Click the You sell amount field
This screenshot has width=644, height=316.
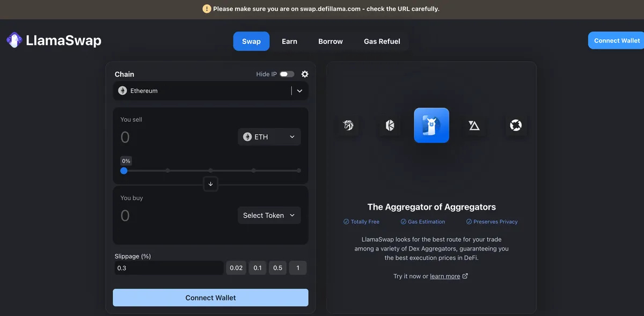pos(177,137)
